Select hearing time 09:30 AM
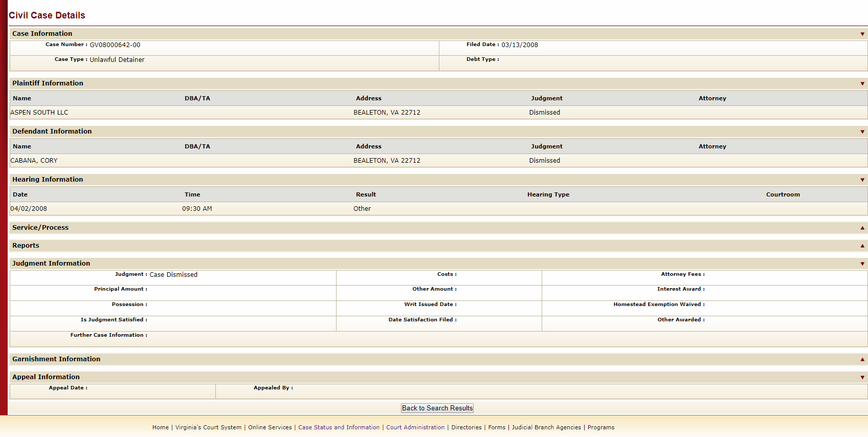The width and height of the screenshot is (868, 437). pos(197,209)
